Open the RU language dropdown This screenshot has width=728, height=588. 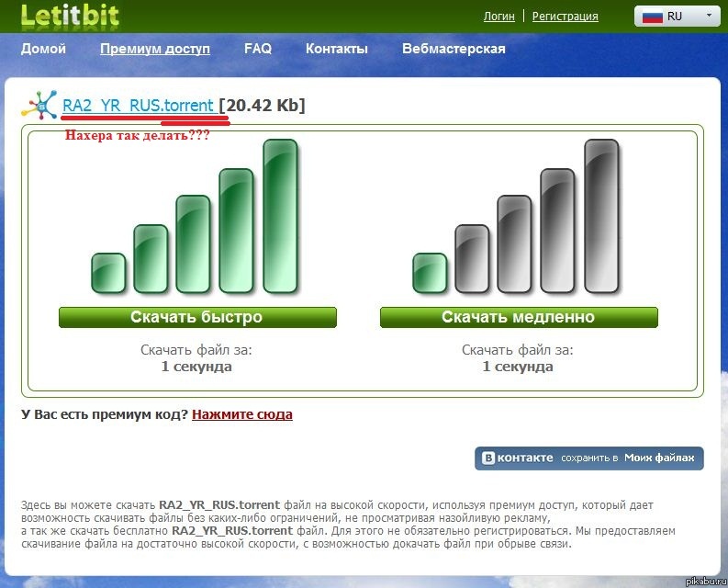pyautogui.click(x=677, y=16)
